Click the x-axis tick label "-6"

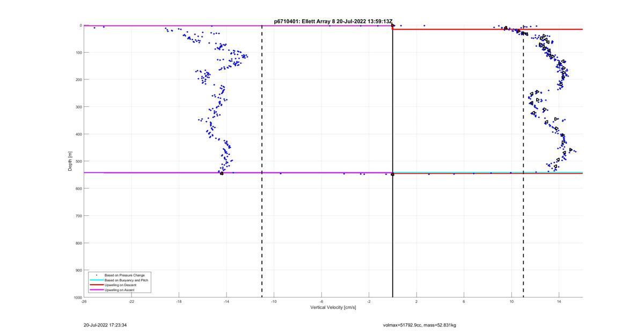(321, 302)
